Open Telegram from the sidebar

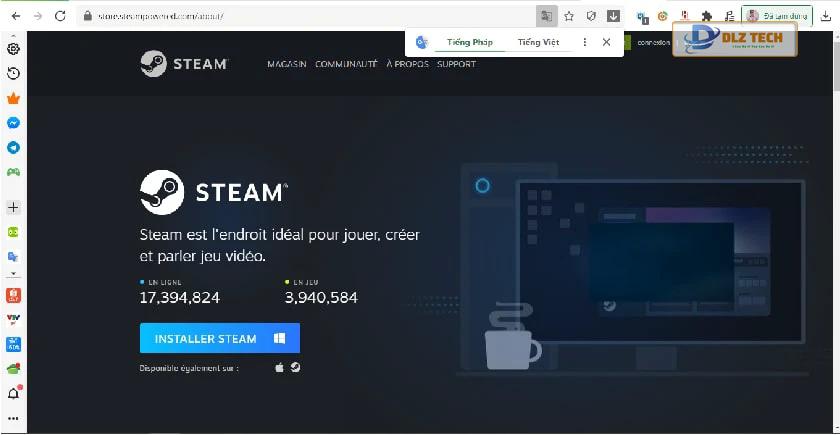click(x=13, y=147)
